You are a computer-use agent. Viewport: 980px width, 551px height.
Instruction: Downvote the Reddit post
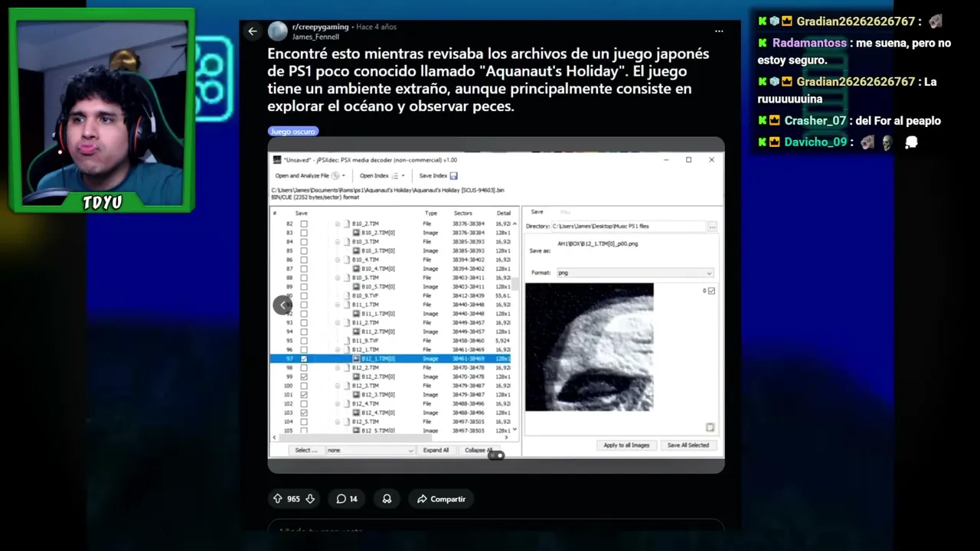click(310, 499)
